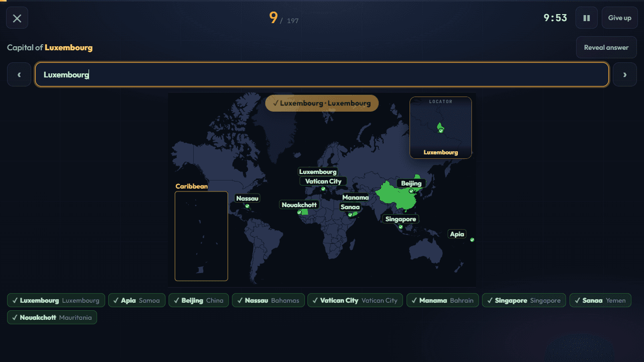
Task: Click the Nassau check marker on map
Action: pos(247,206)
